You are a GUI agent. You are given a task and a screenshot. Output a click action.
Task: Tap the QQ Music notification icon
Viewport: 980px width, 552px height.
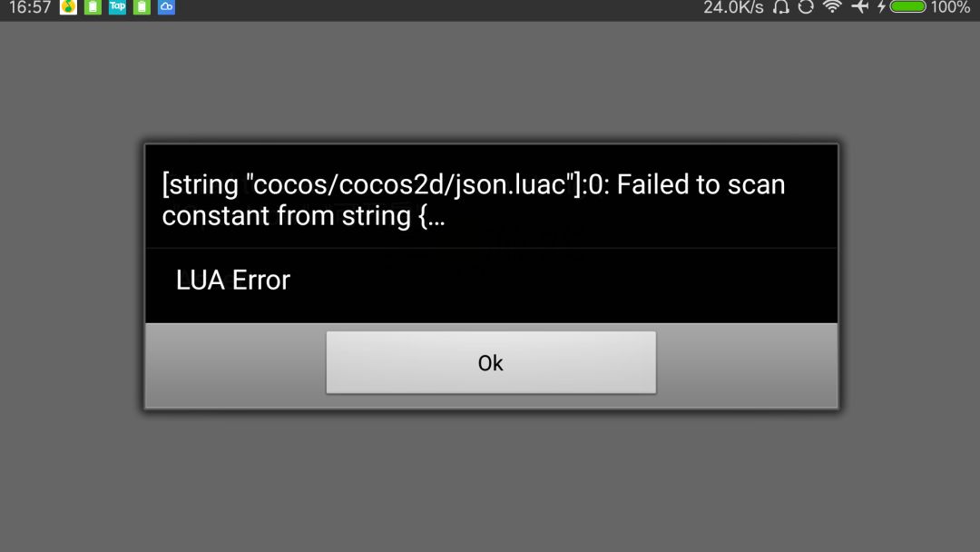(68, 7)
